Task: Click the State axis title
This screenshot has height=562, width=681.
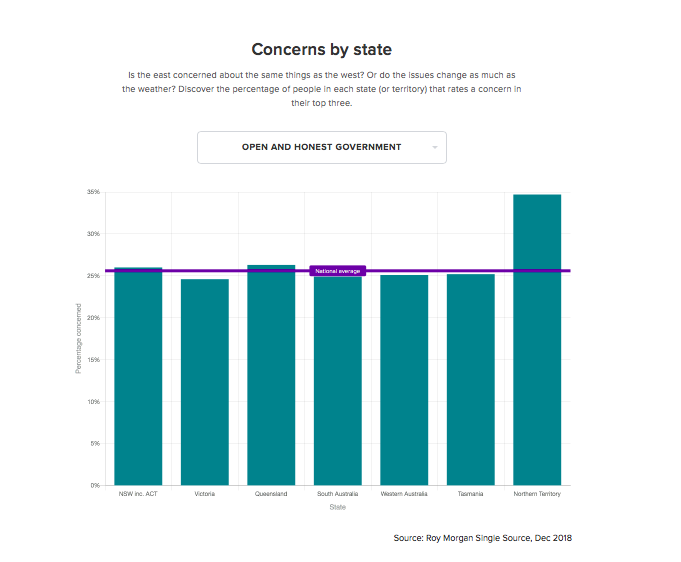Action: pos(338,507)
